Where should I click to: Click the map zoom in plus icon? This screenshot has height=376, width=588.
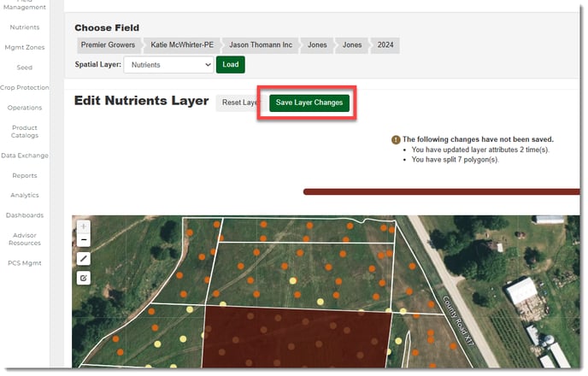84,227
